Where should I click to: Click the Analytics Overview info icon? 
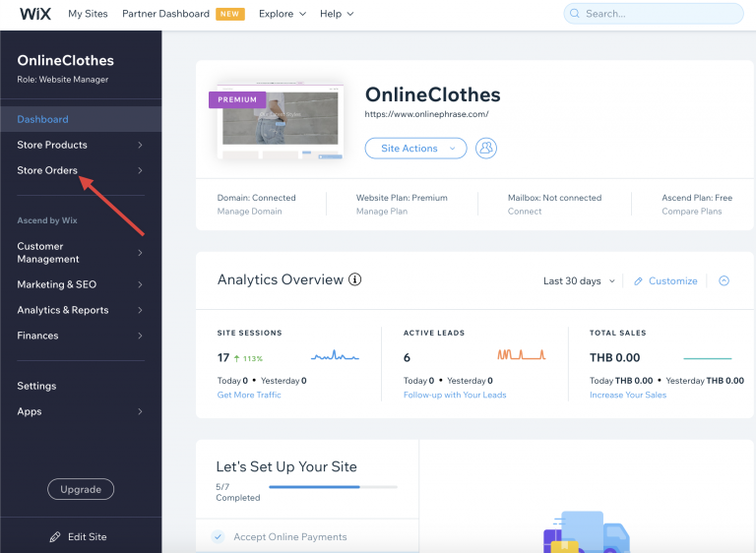point(354,279)
